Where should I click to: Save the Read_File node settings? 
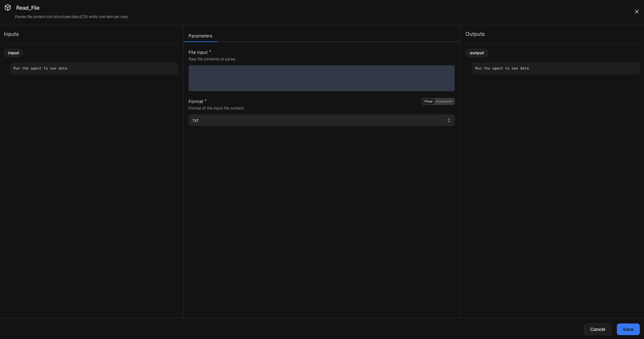(x=628, y=329)
